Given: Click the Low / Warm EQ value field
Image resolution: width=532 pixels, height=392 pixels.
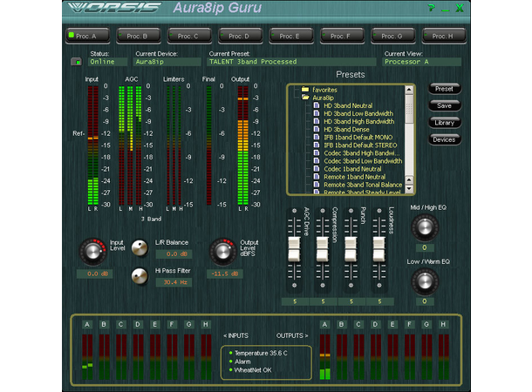Looking at the screenshot, I should pos(425,301).
